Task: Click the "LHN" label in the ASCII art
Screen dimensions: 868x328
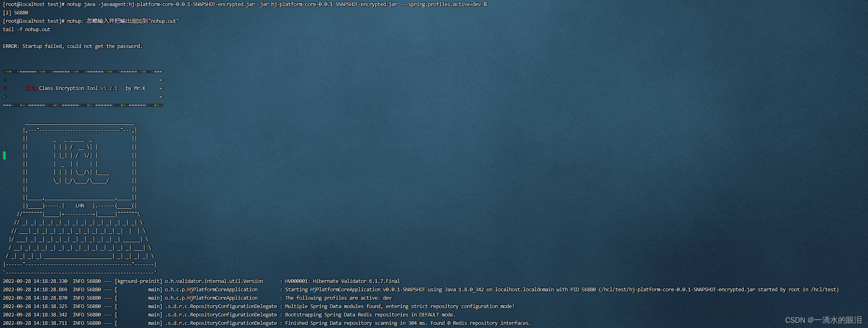Action: 80,206
